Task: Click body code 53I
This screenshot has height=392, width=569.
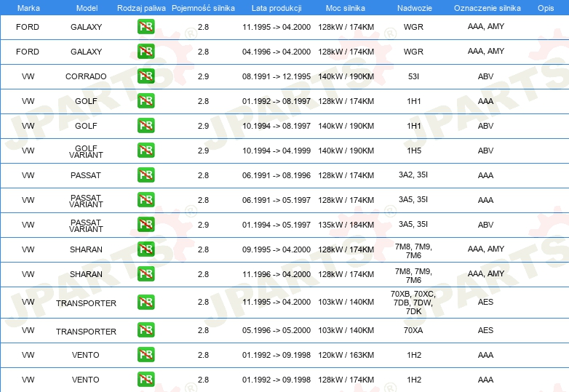Action: click(x=414, y=76)
